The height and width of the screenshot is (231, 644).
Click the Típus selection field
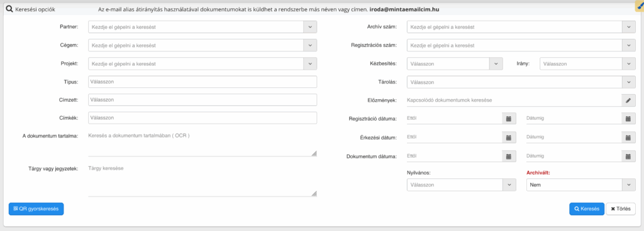(203, 82)
